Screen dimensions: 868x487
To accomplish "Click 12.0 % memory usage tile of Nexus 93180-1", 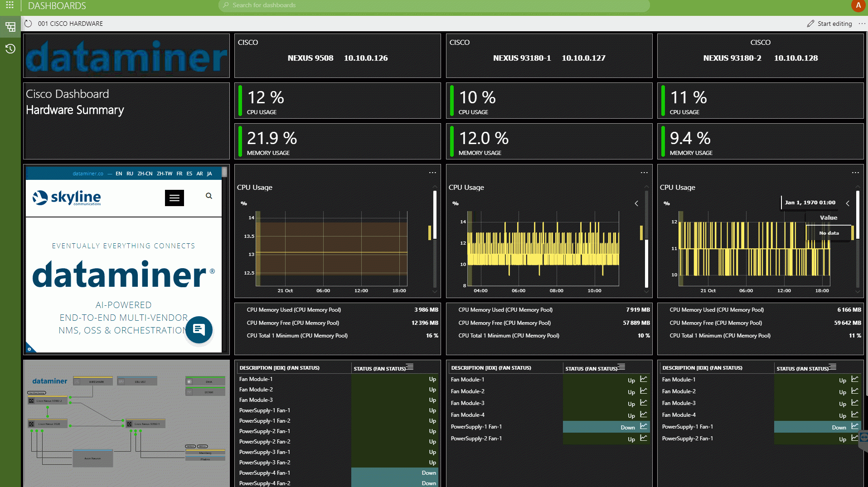I will click(x=549, y=141).
